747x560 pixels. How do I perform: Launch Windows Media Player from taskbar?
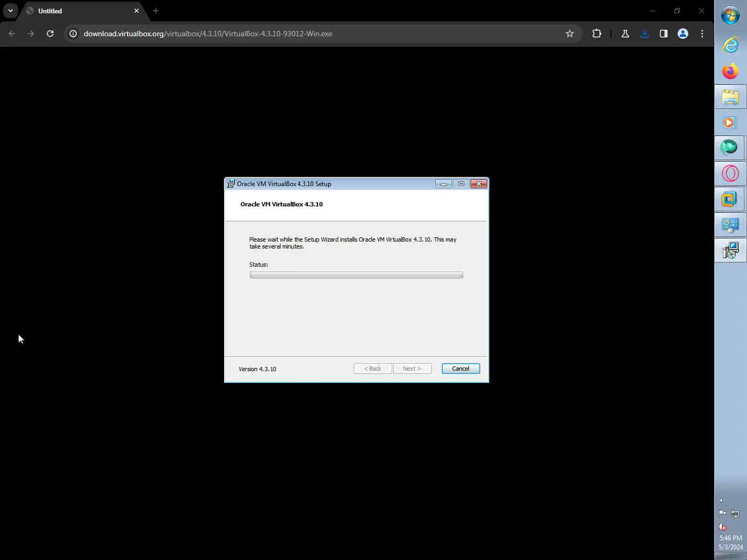(x=730, y=122)
